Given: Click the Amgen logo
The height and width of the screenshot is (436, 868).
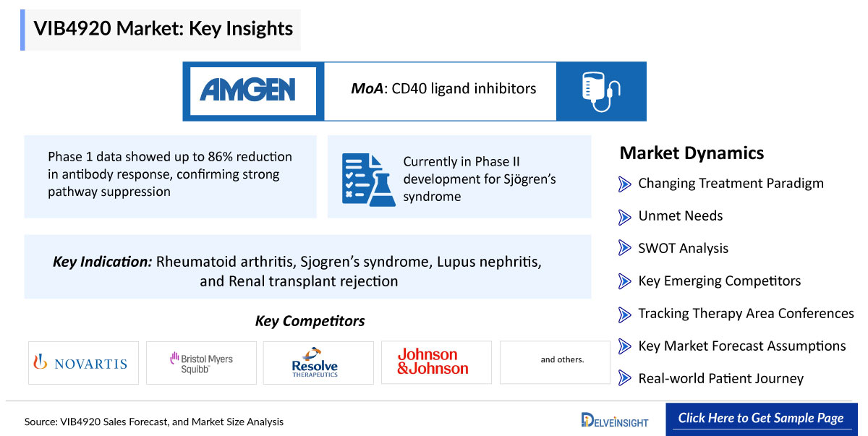Looking at the screenshot, I should [x=247, y=90].
